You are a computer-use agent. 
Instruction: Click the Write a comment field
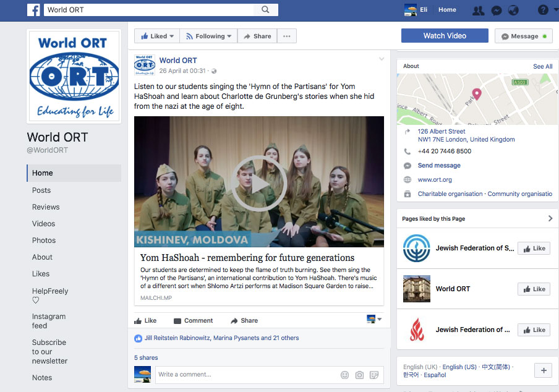click(247, 375)
